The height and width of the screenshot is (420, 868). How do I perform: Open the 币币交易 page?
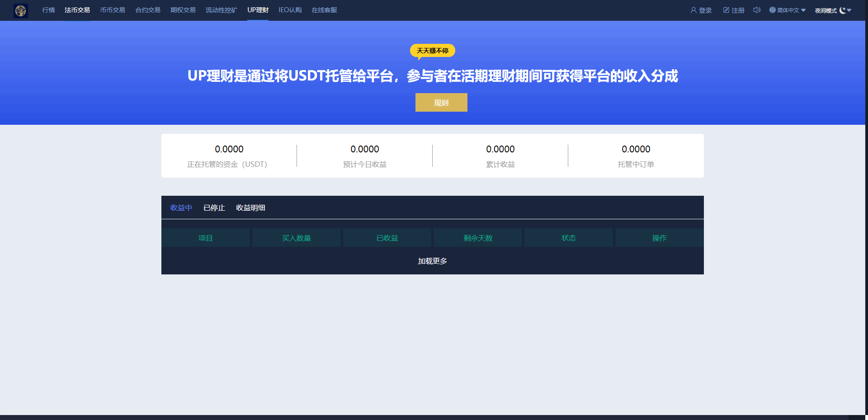tap(113, 10)
